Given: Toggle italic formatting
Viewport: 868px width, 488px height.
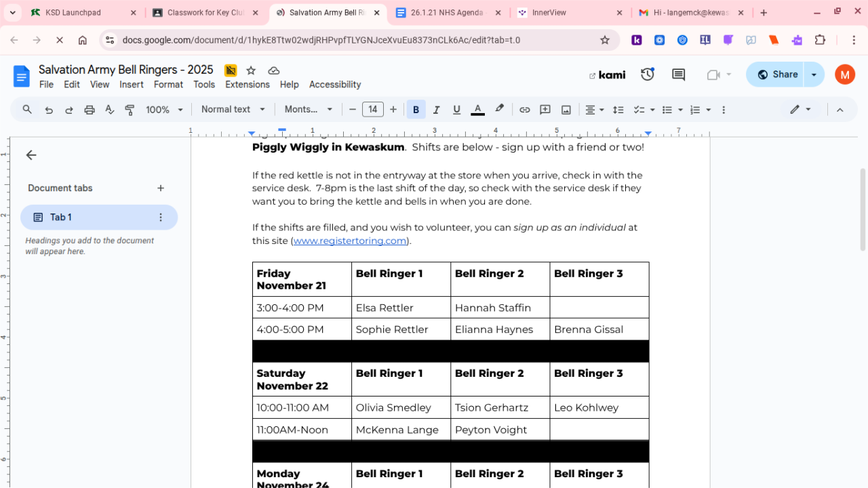Looking at the screenshot, I should (x=436, y=110).
